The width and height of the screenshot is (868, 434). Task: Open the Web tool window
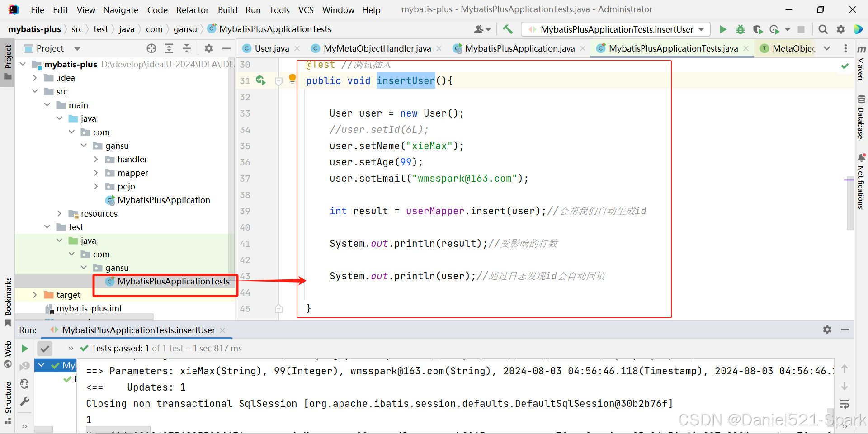click(8, 354)
